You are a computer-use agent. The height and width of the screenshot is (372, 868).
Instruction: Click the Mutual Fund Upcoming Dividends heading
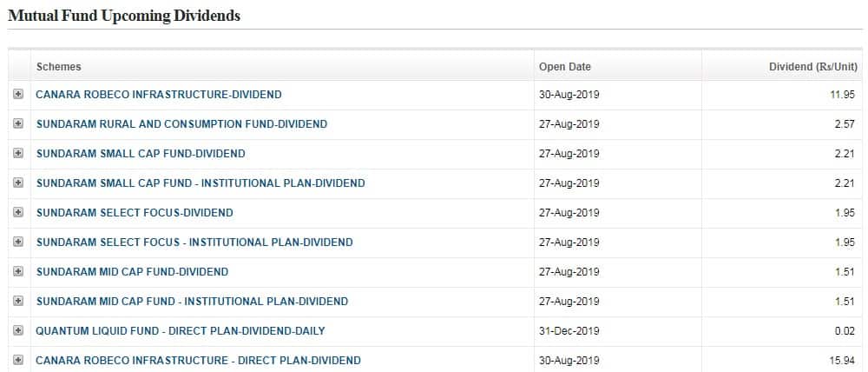[124, 16]
